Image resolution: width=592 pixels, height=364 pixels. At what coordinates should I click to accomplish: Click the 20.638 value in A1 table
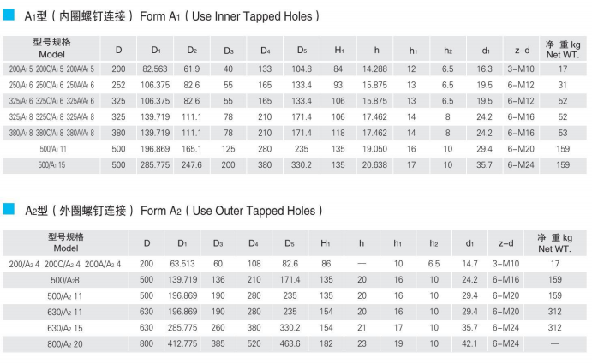pos(375,165)
